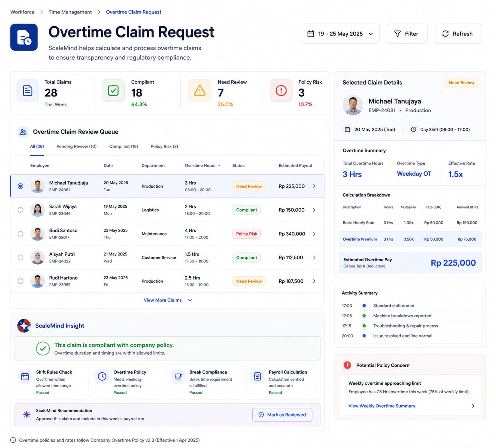Click the Filter button
Viewport: 496px width, 448px height.
(x=407, y=34)
